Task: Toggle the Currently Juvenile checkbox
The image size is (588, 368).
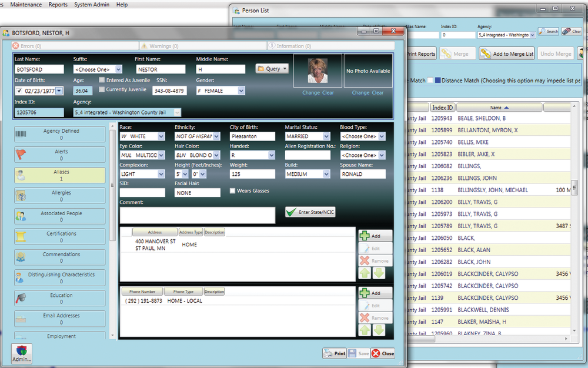Action: coord(102,89)
